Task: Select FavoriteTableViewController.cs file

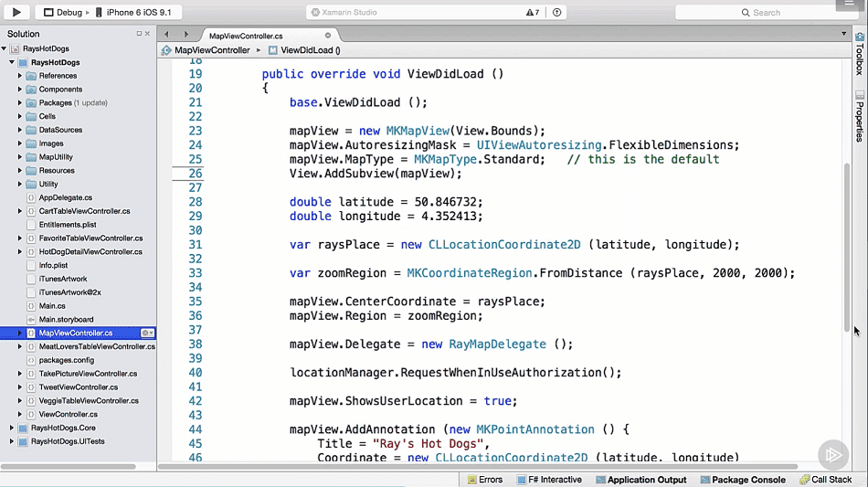Action: click(90, 238)
